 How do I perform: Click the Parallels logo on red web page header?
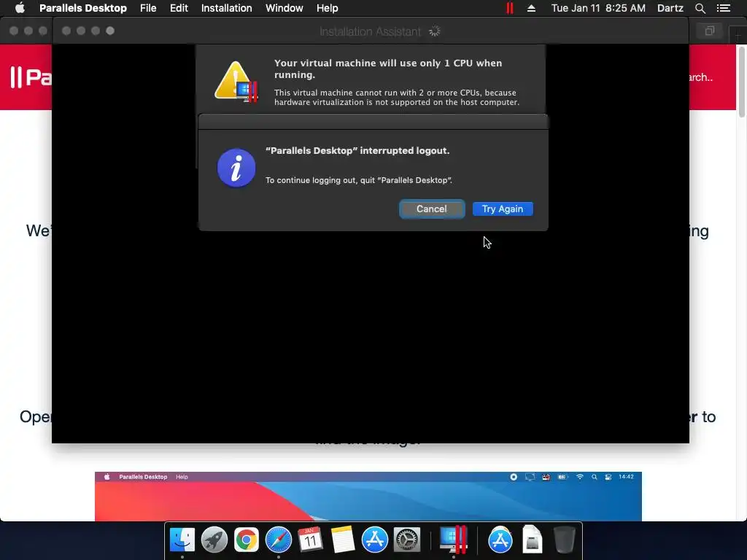point(31,77)
